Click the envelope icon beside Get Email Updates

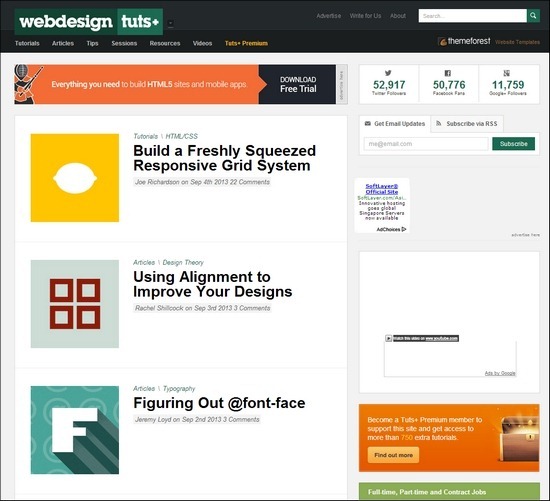(x=368, y=123)
